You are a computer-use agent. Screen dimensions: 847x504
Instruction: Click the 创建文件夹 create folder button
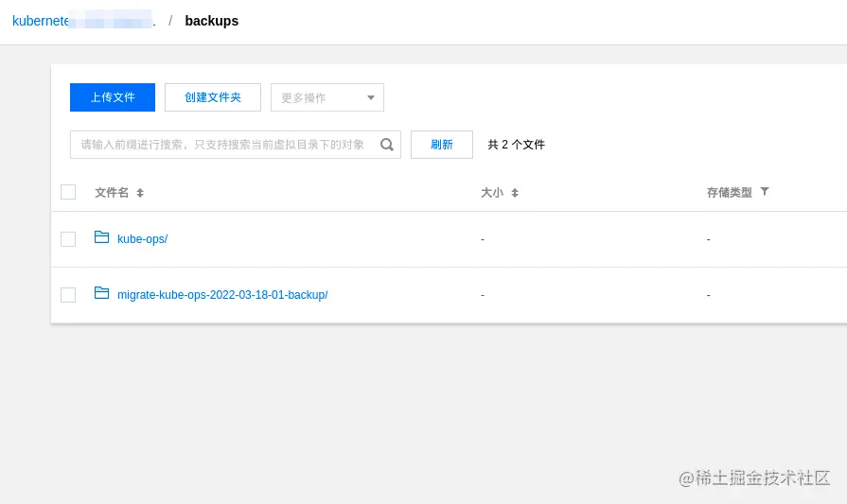point(213,97)
